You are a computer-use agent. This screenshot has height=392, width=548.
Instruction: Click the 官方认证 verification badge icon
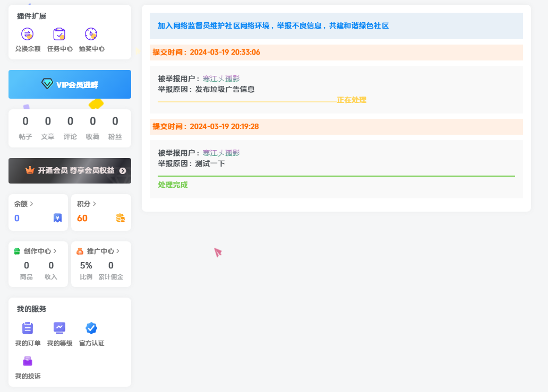[91, 327]
